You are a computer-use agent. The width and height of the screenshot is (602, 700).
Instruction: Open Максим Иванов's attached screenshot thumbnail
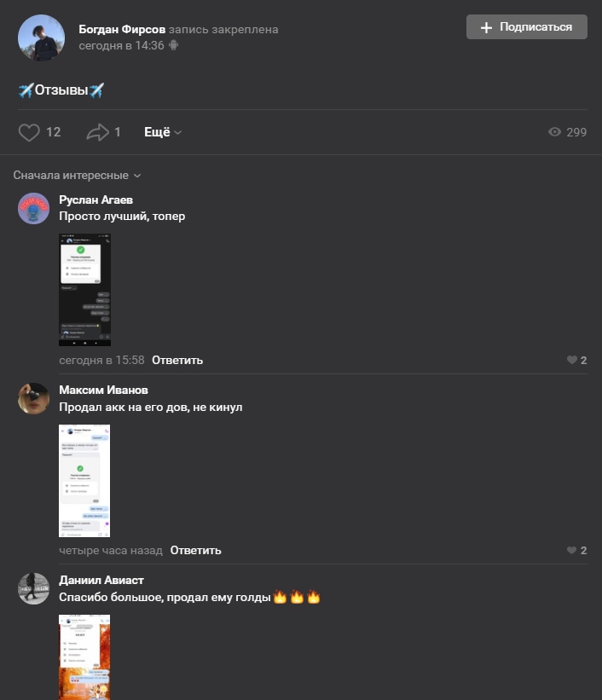click(x=84, y=481)
